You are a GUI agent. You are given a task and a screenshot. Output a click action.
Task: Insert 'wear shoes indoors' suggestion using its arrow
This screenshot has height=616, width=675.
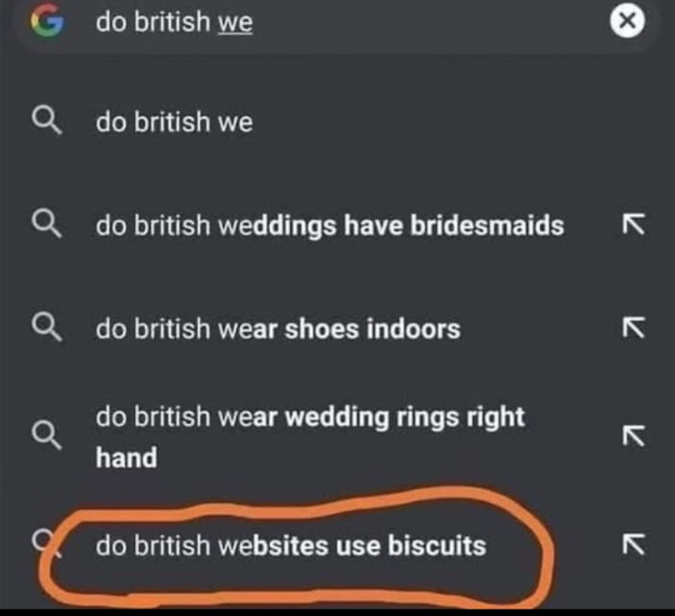633,328
